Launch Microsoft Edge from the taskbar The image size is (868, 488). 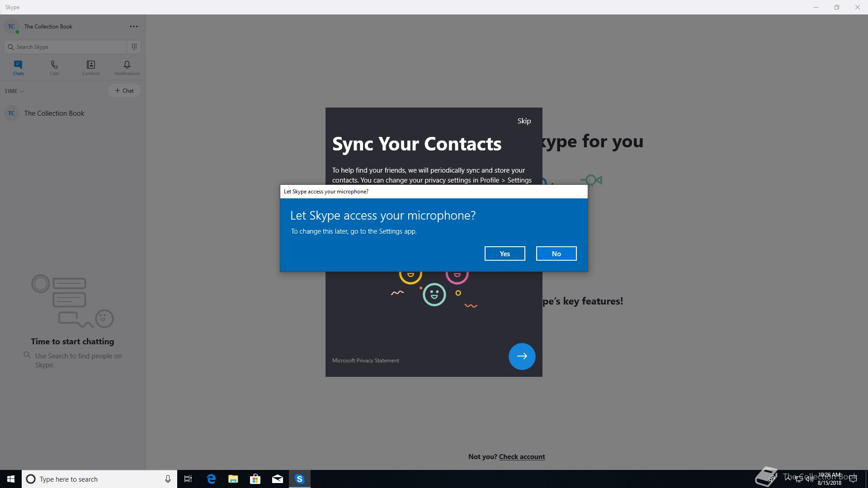point(211,479)
